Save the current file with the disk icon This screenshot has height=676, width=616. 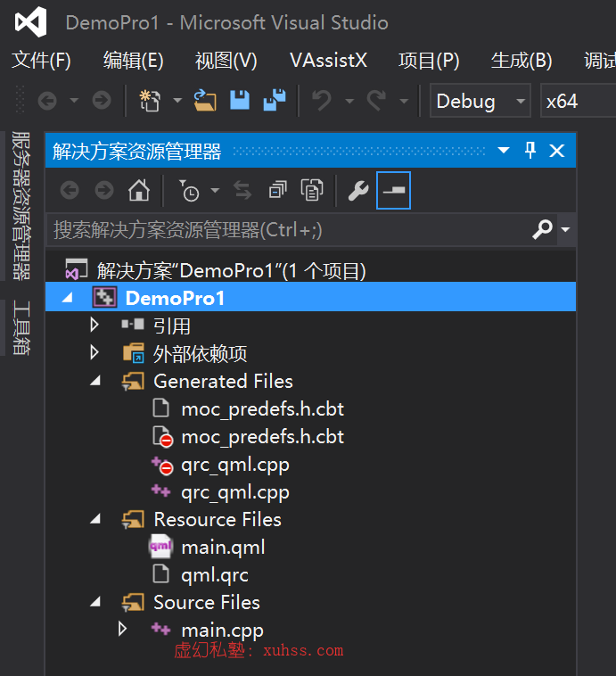(240, 100)
